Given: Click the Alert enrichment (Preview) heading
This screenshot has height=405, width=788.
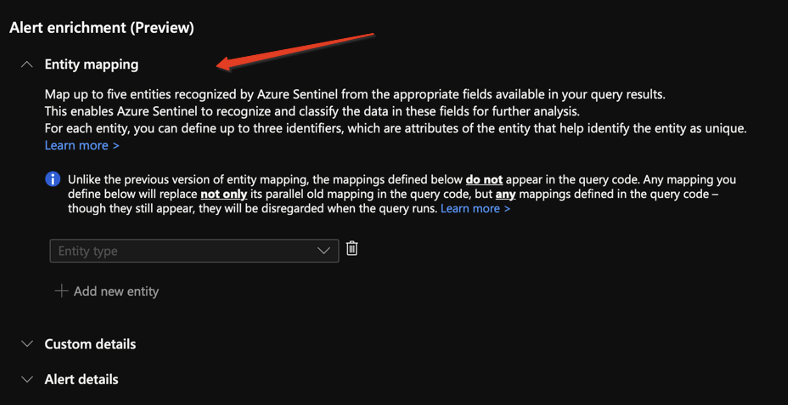Looking at the screenshot, I should (x=102, y=28).
